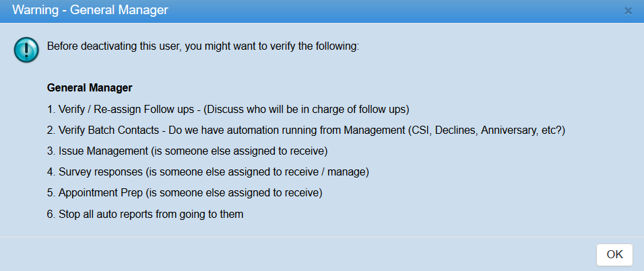The height and width of the screenshot is (271, 644).
Task: Select the bold "General Manager" heading
Action: click(x=90, y=88)
